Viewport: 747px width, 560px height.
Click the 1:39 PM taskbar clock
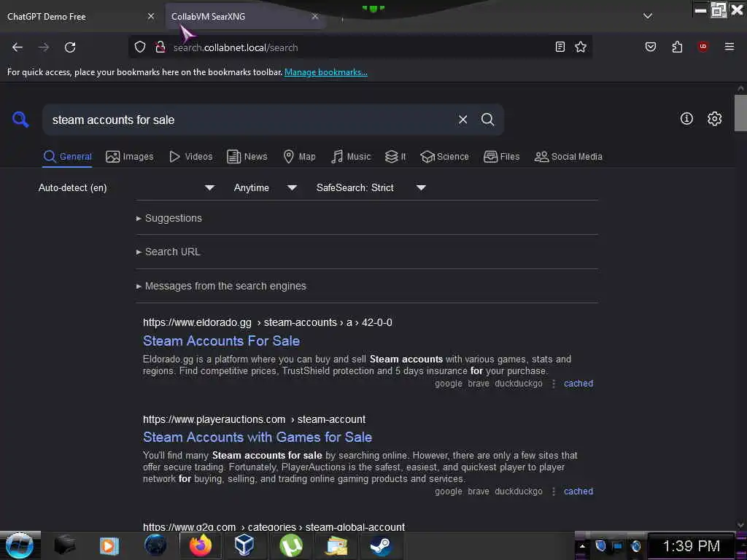[x=692, y=546]
